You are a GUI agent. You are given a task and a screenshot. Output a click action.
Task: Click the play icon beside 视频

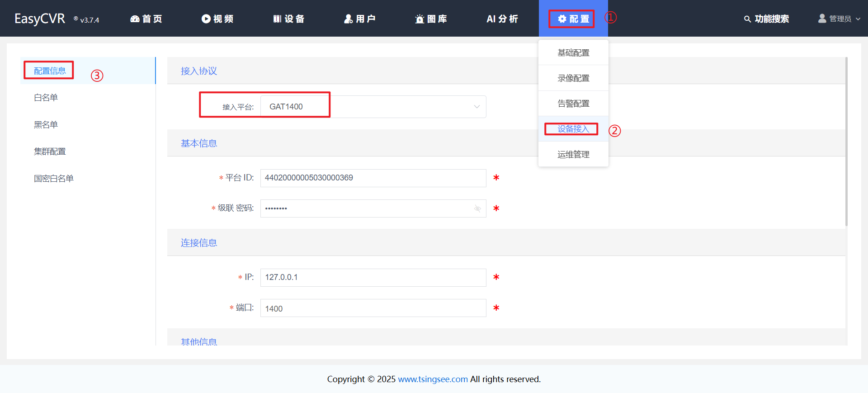pyautogui.click(x=206, y=19)
